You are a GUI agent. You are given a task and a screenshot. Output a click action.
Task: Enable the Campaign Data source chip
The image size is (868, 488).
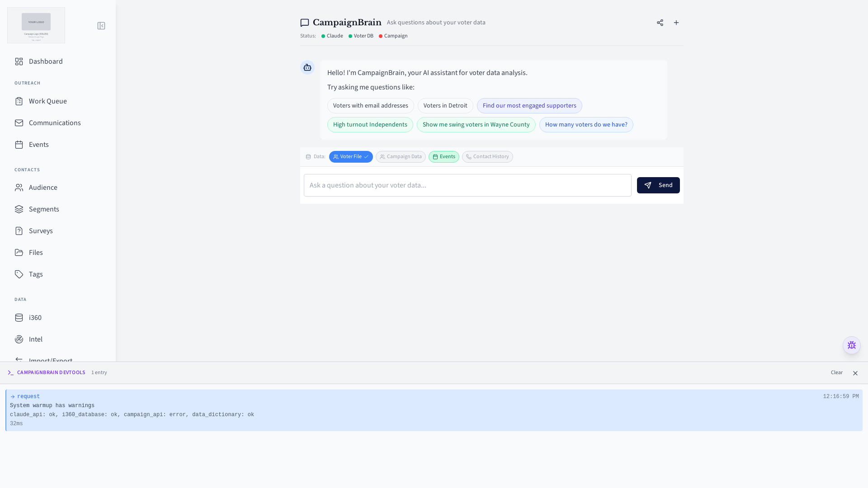tap(401, 157)
